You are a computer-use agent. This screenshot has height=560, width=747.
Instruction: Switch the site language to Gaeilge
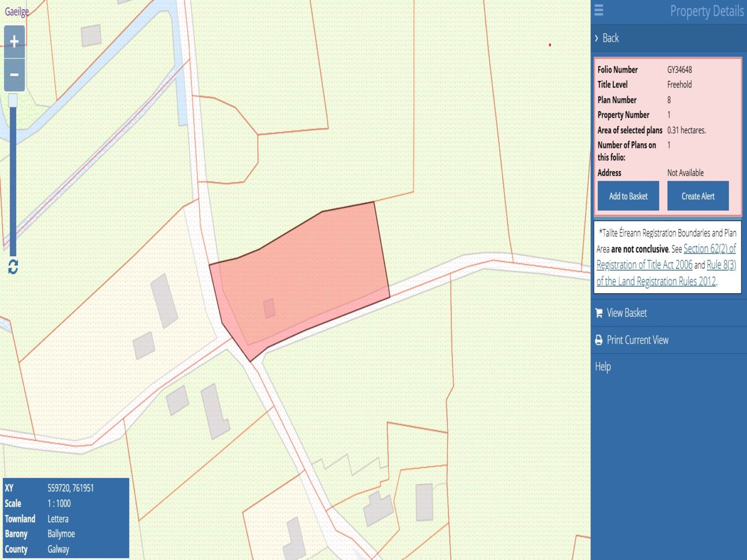click(16, 12)
